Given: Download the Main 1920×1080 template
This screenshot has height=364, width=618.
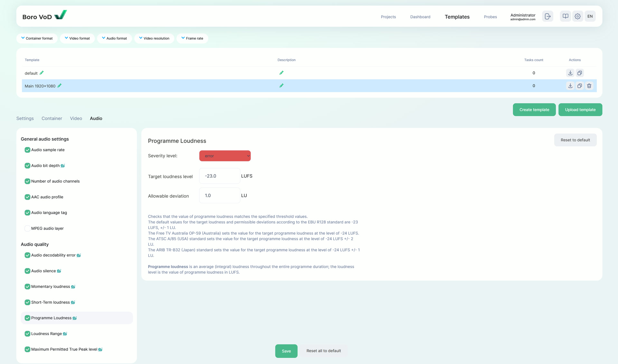Looking at the screenshot, I should 570,86.
